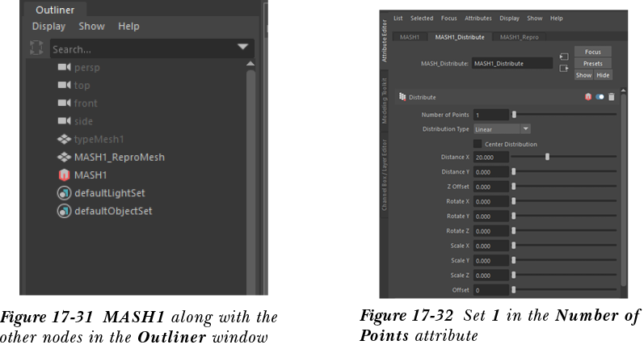This screenshot has height=349, width=644.
Task: Click the Presets button
Action: pos(592,63)
